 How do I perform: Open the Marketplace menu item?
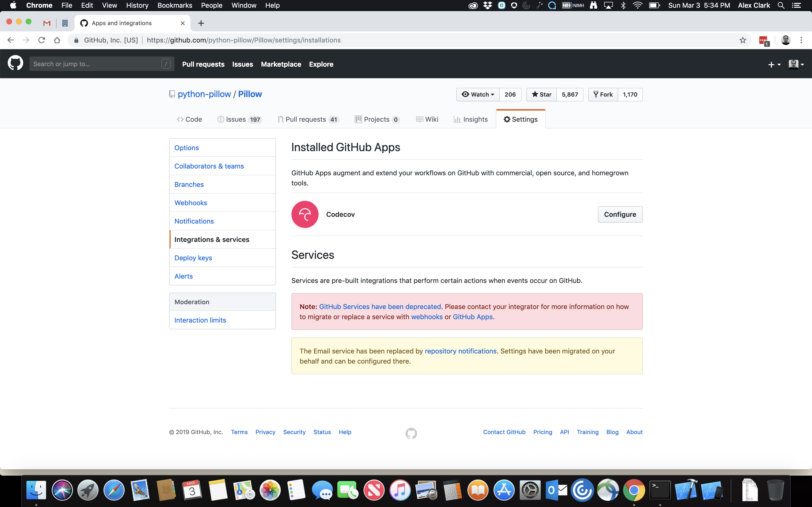click(x=281, y=64)
